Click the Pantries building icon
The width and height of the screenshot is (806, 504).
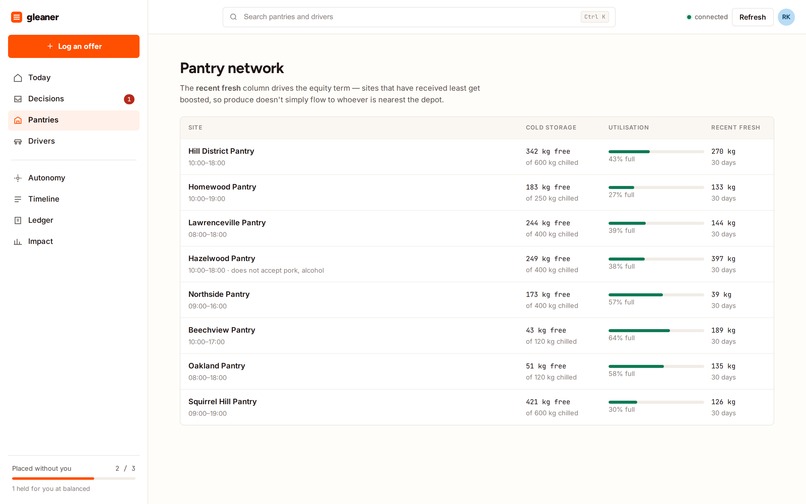(17, 120)
